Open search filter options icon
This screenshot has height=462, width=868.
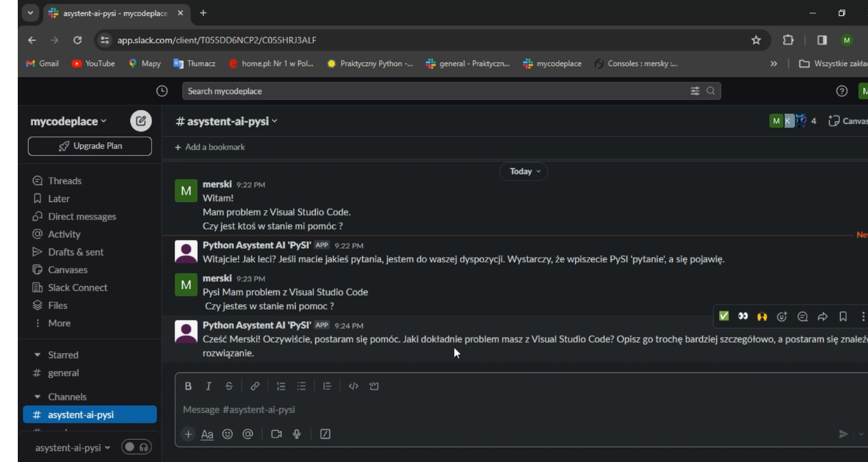[695, 91]
